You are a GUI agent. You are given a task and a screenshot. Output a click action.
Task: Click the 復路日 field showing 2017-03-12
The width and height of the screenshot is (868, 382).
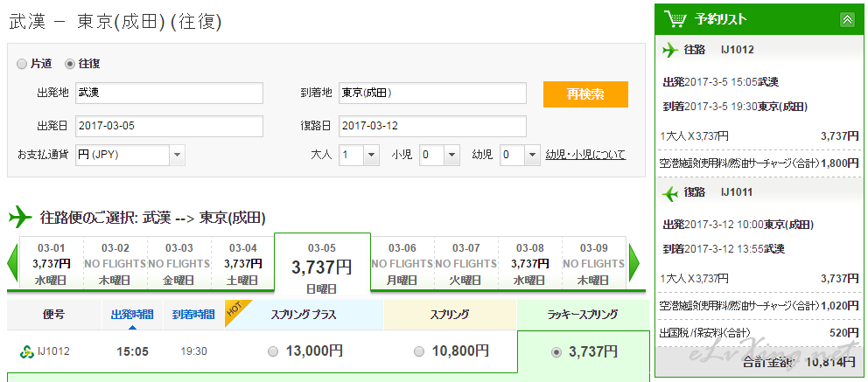432,126
